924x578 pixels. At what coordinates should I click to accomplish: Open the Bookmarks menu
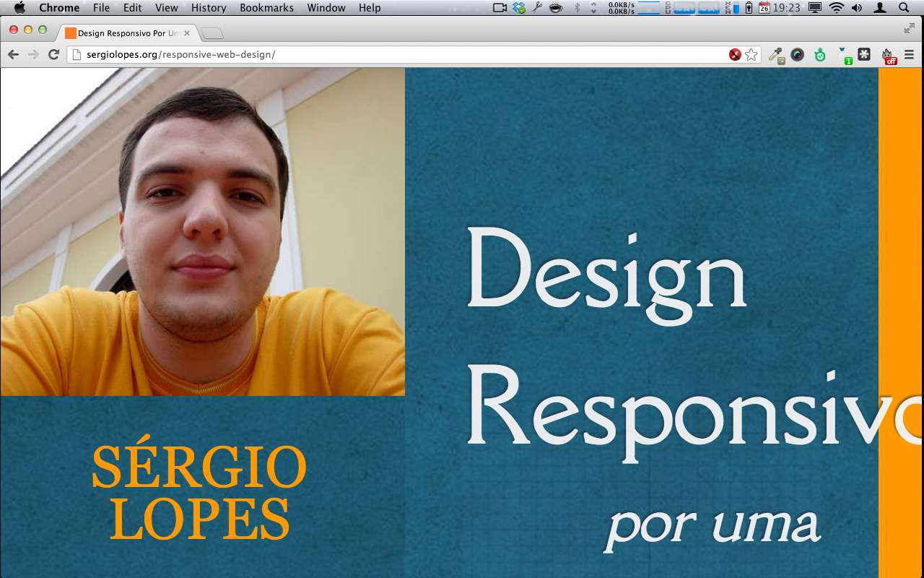(266, 8)
